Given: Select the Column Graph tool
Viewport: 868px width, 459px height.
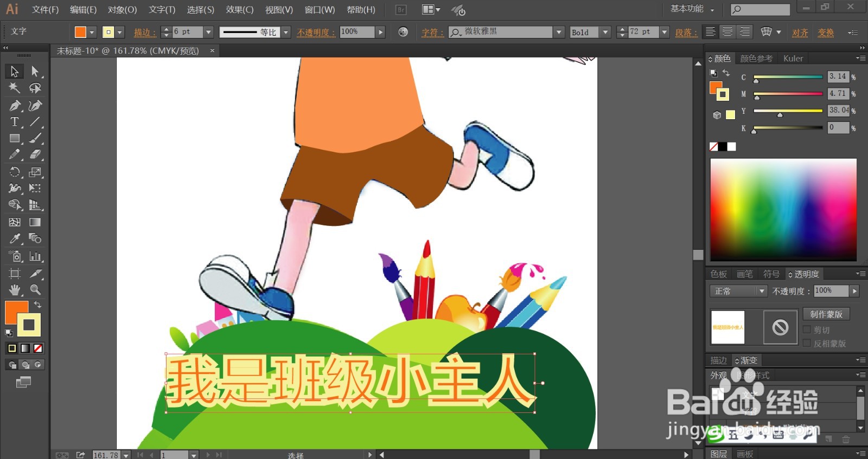Looking at the screenshot, I should (x=35, y=256).
